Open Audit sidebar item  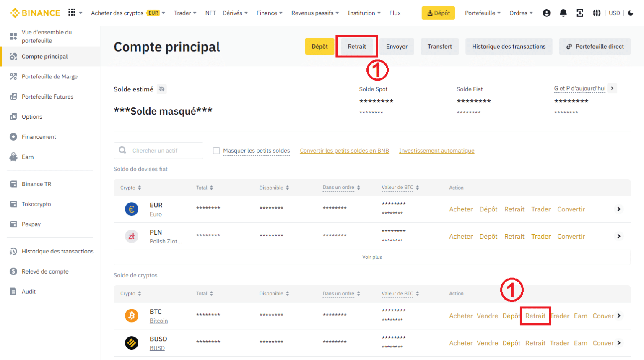[50, 292]
